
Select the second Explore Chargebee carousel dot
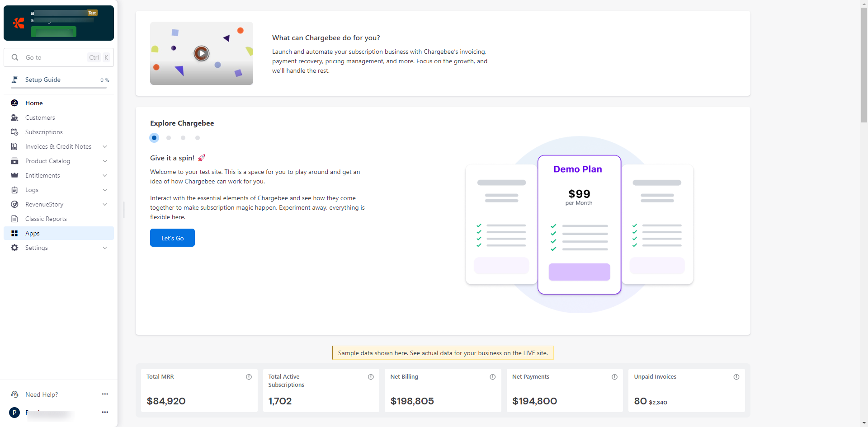(169, 138)
